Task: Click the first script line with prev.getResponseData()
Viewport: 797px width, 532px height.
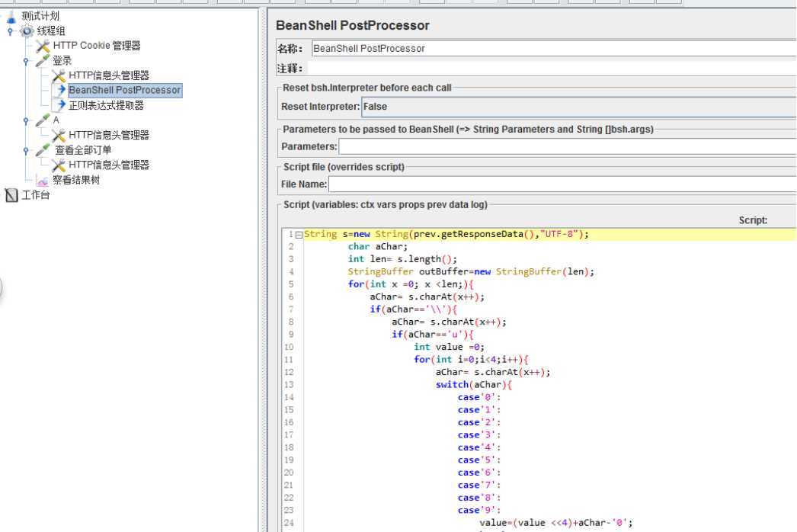Action: [x=447, y=234]
